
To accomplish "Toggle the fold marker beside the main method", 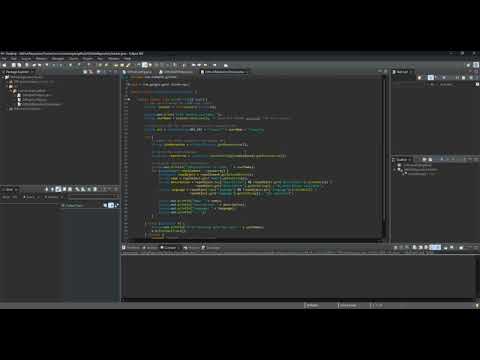I will 129,99.
